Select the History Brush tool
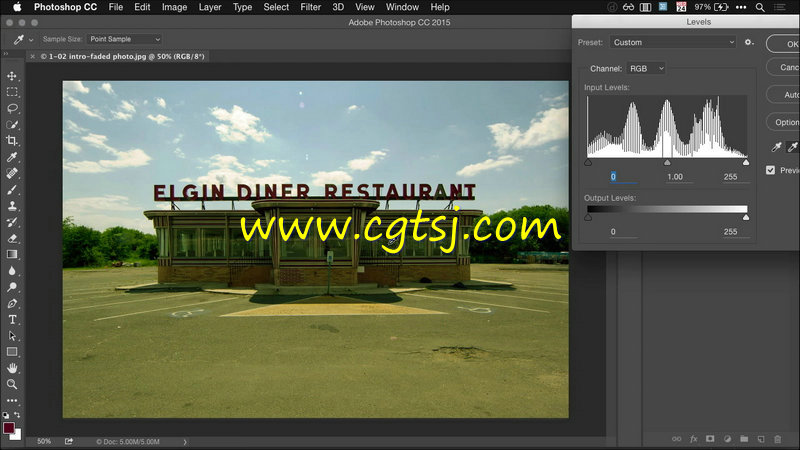Image resolution: width=800 pixels, height=450 pixels. (12, 222)
